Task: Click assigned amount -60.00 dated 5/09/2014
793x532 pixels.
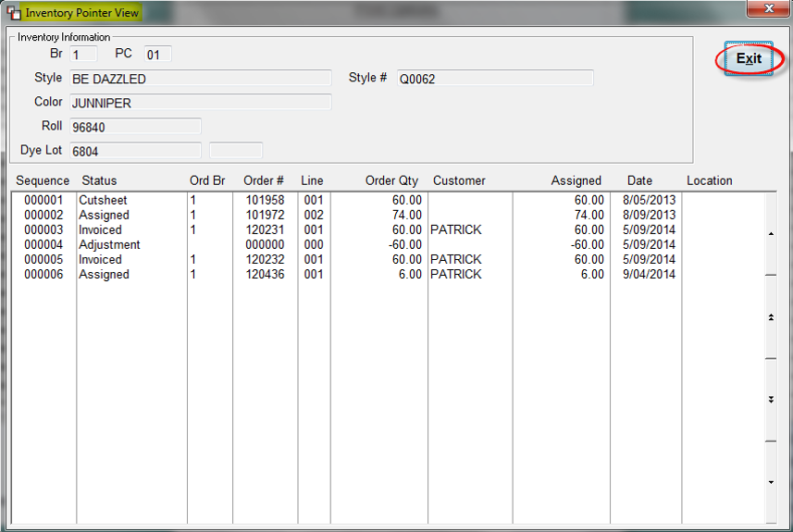Action: click(x=587, y=245)
